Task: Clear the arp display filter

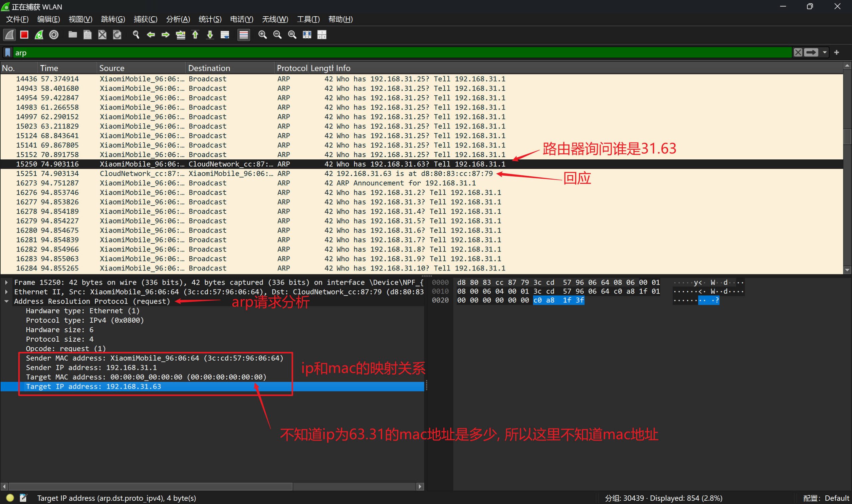Action: point(798,52)
